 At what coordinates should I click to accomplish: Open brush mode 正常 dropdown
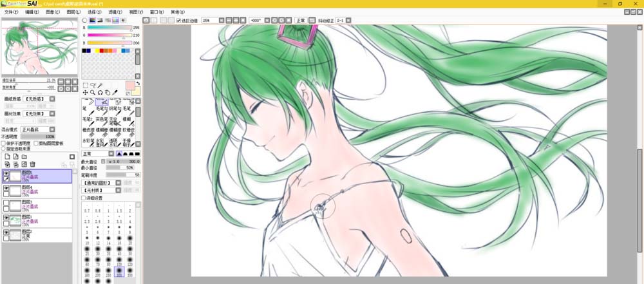point(111,154)
